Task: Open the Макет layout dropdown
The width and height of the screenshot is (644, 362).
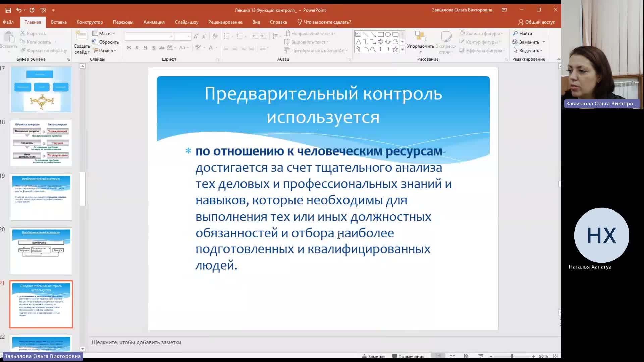Action: [x=104, y=33]
